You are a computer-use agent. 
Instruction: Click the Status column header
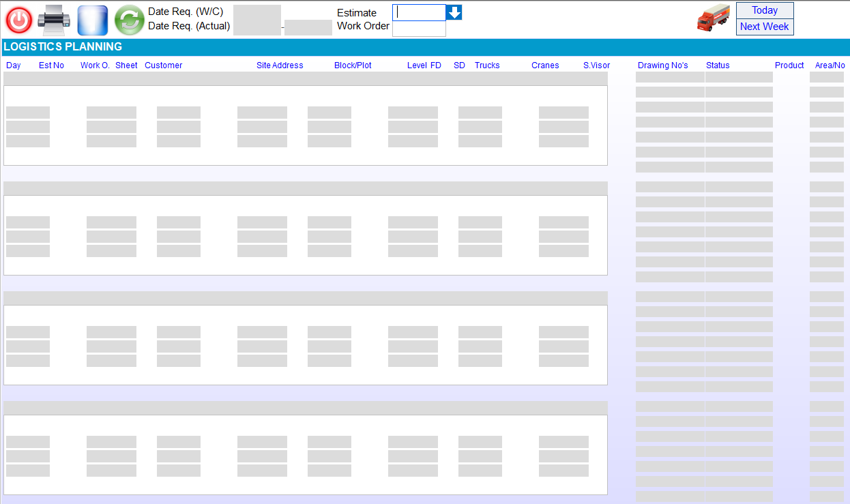(718, 65)
